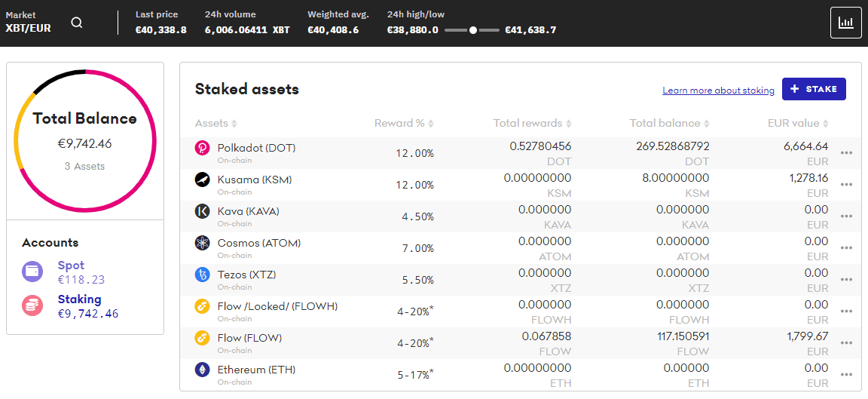Sort table by EUR value column

pos(798,123)
